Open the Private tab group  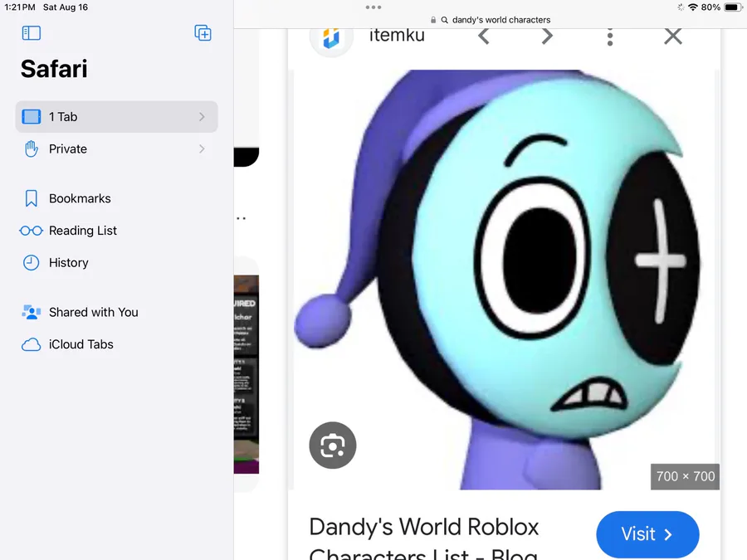(x=117, y=149)
